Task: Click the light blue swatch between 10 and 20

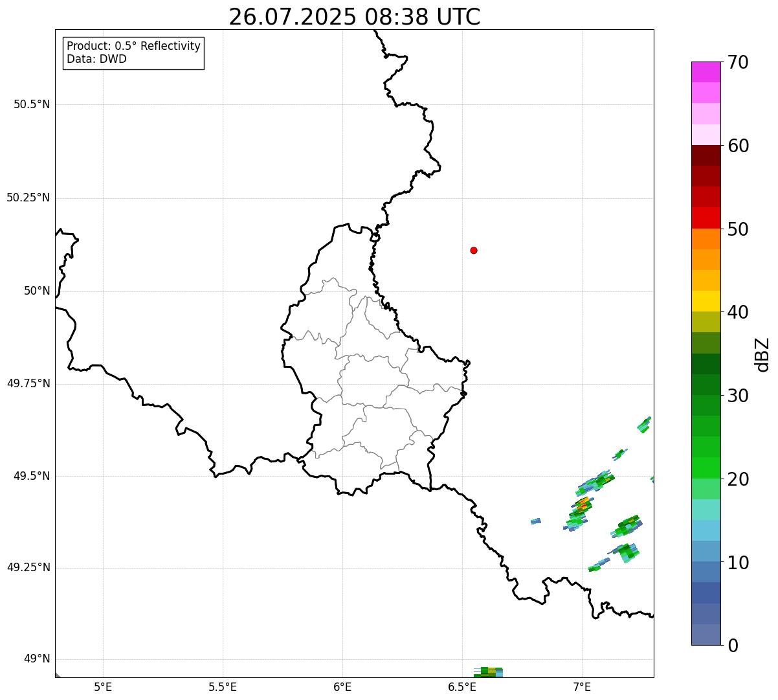Action: click(x=706, y=530)
